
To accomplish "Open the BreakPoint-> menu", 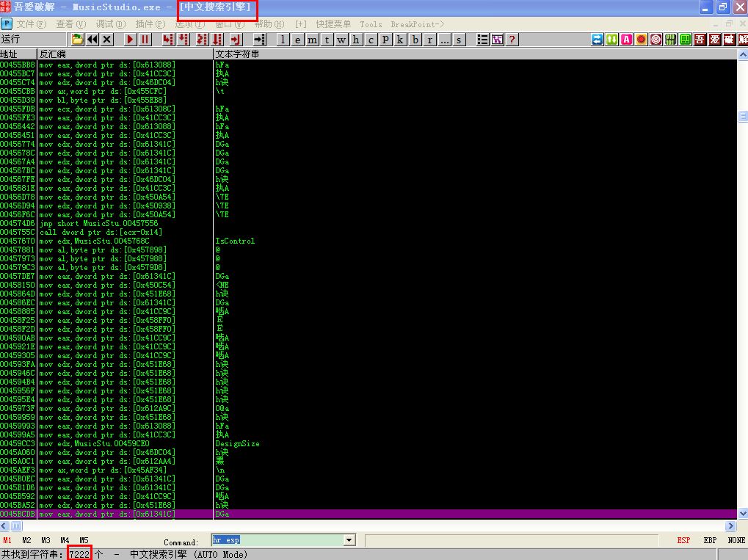I will 418,23.
